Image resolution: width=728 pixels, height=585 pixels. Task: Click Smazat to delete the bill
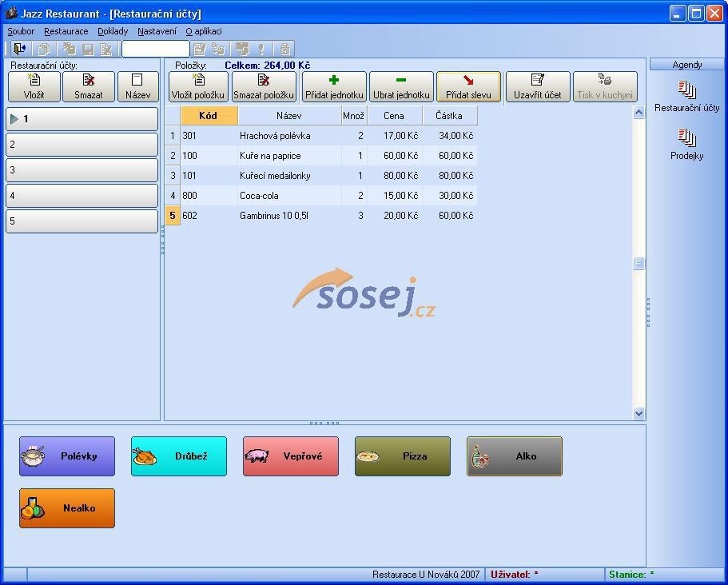[88, 86]
